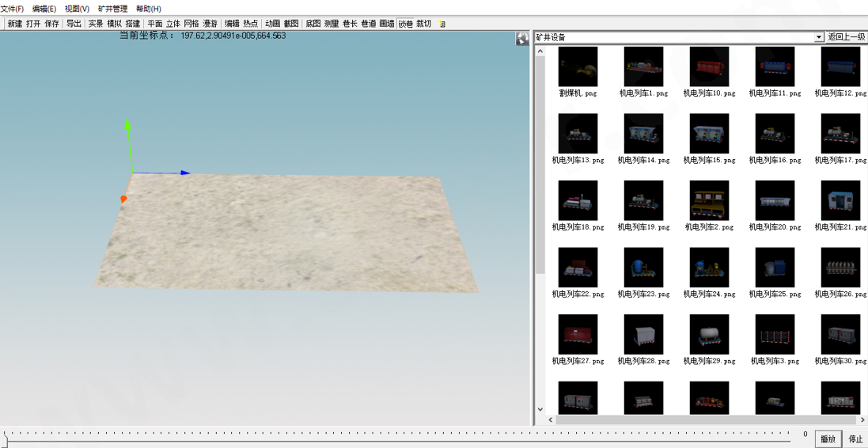Open the 矿井管理 menu
This screenshot has height=448, width=868.
point(112,9)
